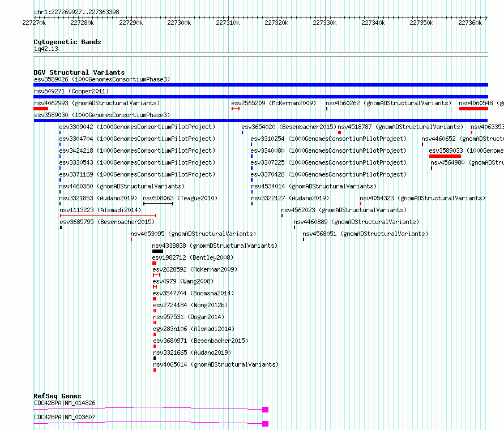This screenshot has width=504, height=430.
Task: Click the nsv4338838 black variant block
Action: (158, 251)
